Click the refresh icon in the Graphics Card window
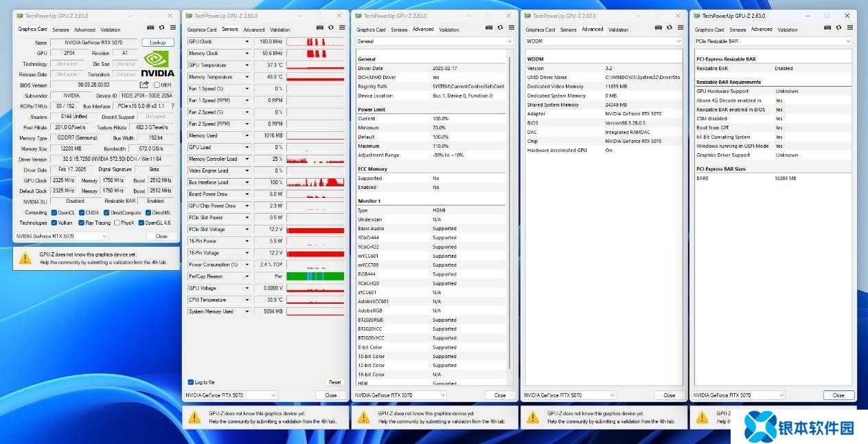 [161, 27]
